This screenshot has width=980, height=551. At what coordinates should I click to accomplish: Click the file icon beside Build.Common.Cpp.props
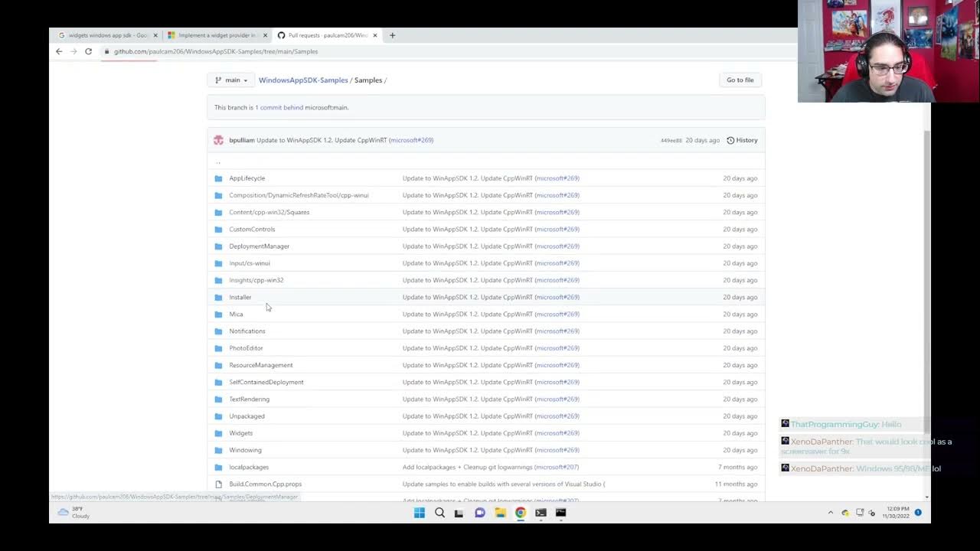[x=218, y=484]
